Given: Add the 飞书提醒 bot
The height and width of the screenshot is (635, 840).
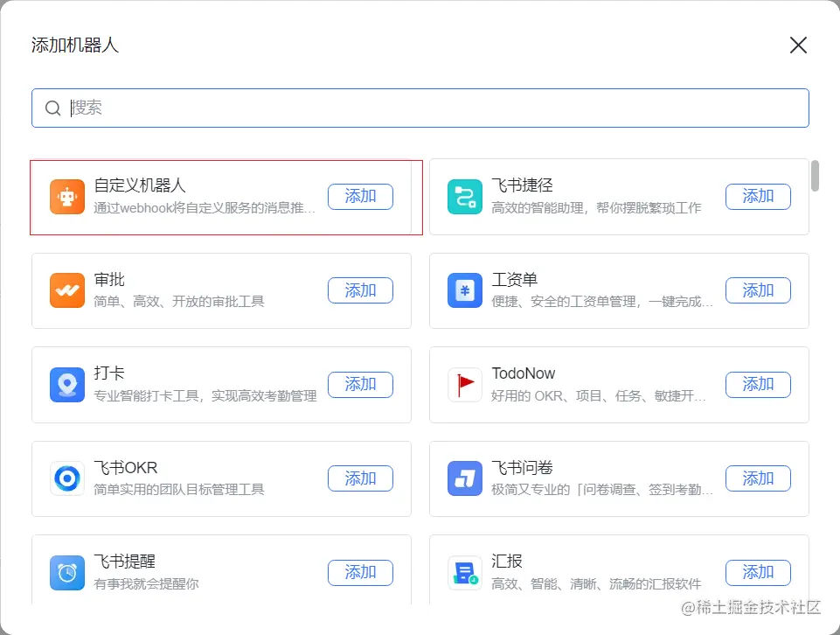Looking at the screenshot, I should (x=360, y=573).
